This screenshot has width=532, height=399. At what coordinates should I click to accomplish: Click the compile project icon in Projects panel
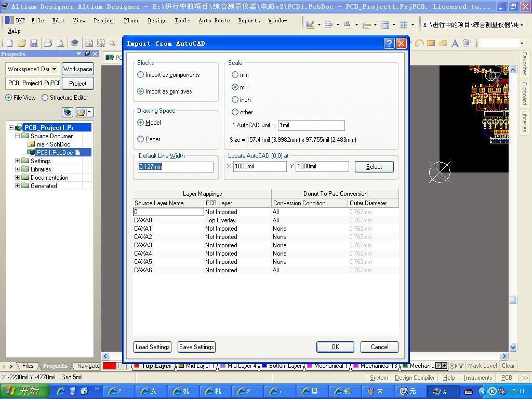[x=68, y=112]
